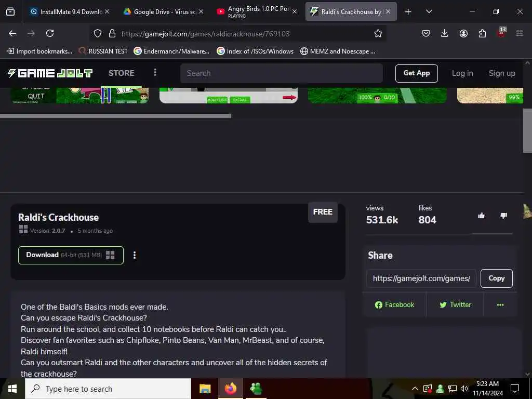Click the horizontal screenshots scrollbar
Viewport: 532px width, 399px height.
point(115,116)
